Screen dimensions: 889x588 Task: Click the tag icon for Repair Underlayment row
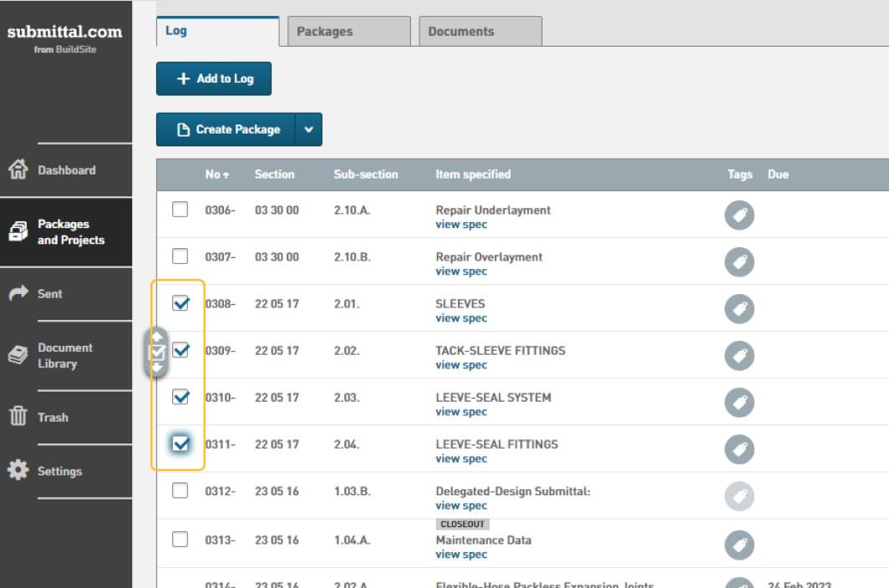739,215
